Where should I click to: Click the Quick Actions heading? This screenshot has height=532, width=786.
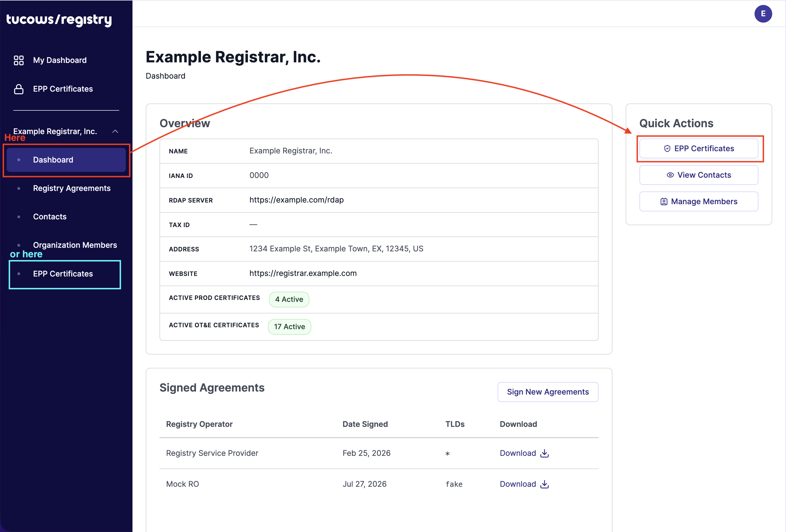click(x=676, y=123)
